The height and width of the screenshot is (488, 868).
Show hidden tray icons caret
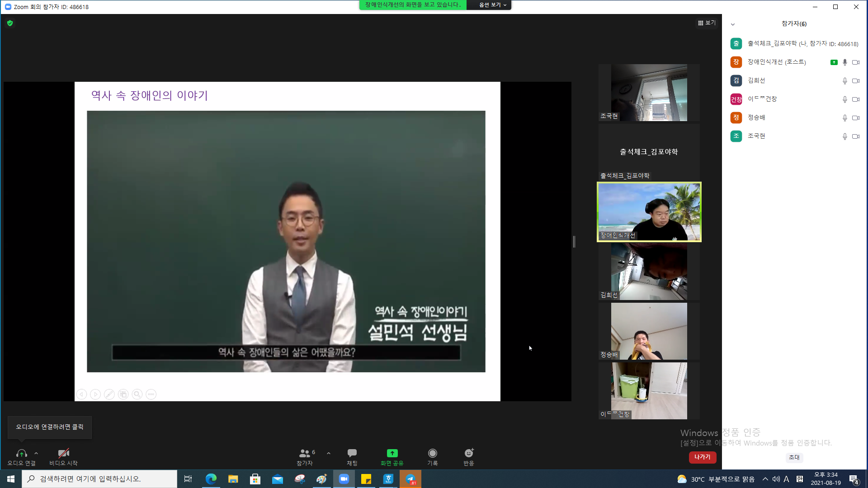tap(765, 479)
